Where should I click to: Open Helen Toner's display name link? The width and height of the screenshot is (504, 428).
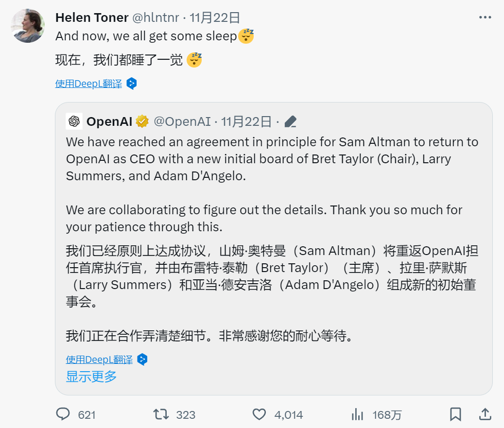point(92,18)
